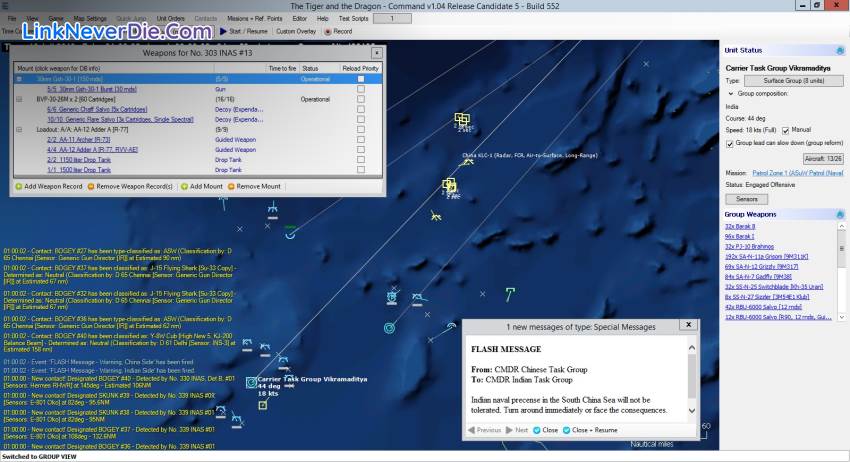Collapse the Group Weapons panel icon
This screenshot has width=850, height=462.
[840, 215]
